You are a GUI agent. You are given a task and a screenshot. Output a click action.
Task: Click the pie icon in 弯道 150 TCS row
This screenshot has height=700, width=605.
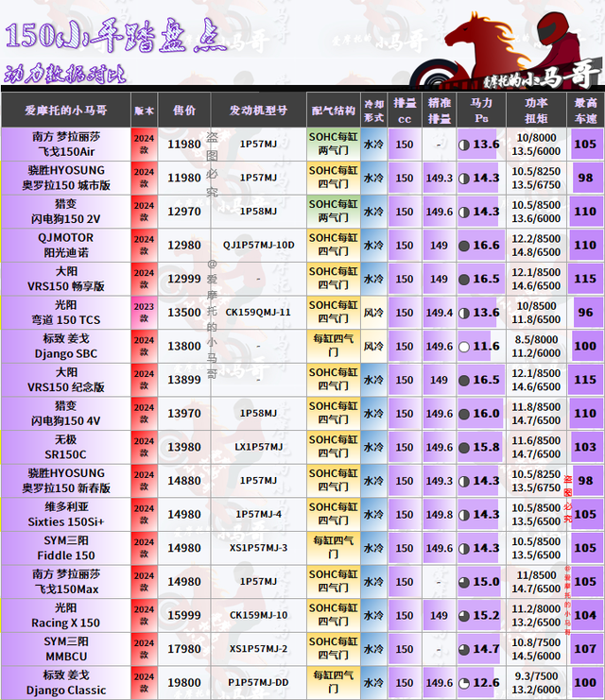tap(464, 313)
